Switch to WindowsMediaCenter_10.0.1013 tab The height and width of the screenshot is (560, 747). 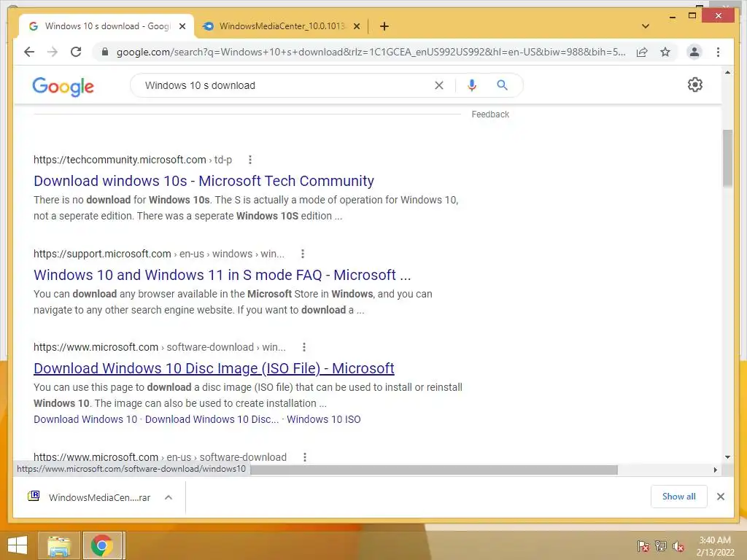[281, 26]
